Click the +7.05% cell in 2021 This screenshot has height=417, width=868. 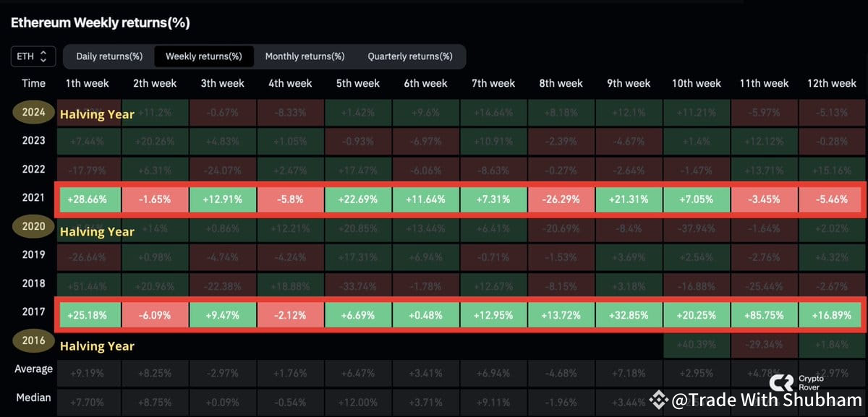(x=697, y=199)
